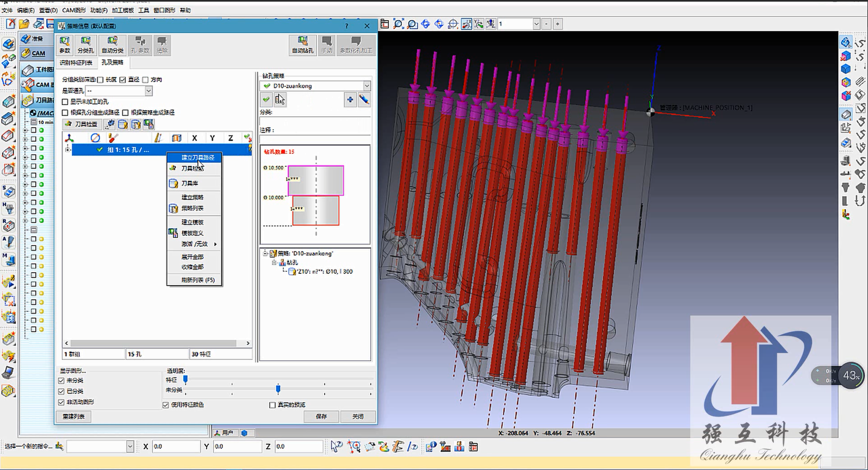The image size is (868, 470).
Task: Click the first blue rotate view icon
Action: 426,24
